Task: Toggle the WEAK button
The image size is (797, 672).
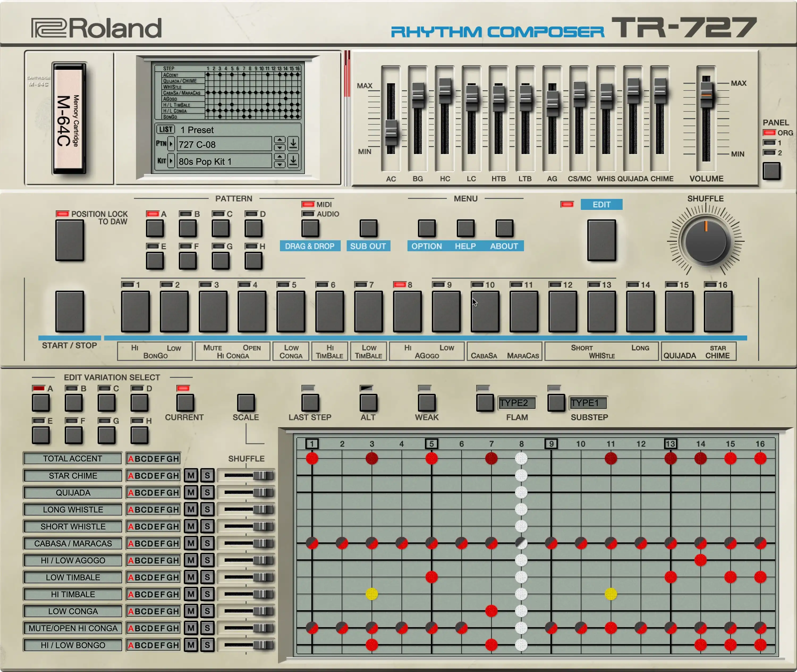Action: coord(426,403)
